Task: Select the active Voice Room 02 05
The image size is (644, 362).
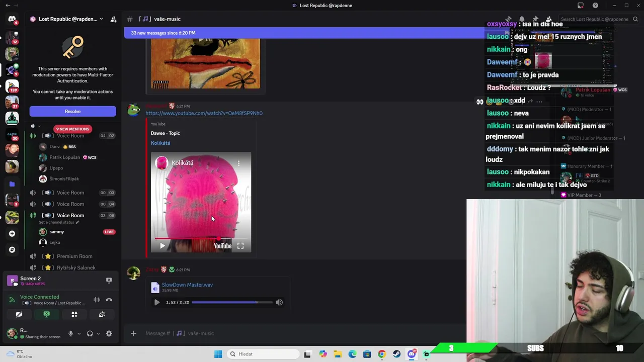Action: [73, 215]
